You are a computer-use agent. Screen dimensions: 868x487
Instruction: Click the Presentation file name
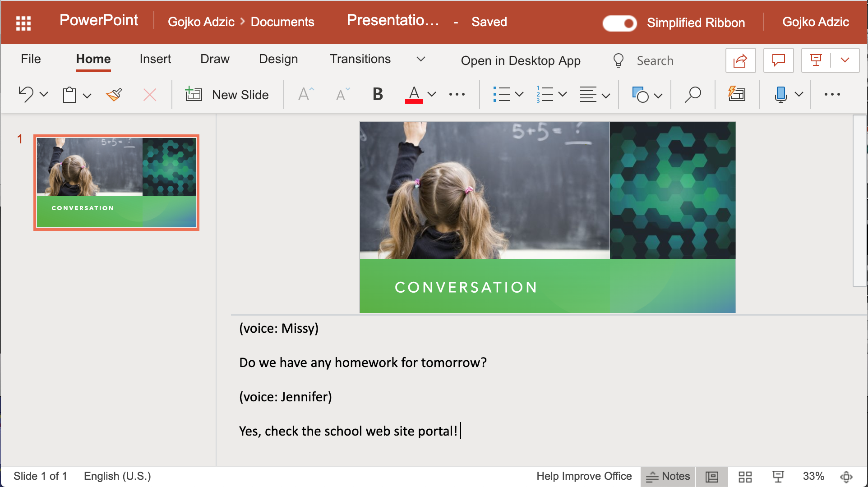coord(393,20)
